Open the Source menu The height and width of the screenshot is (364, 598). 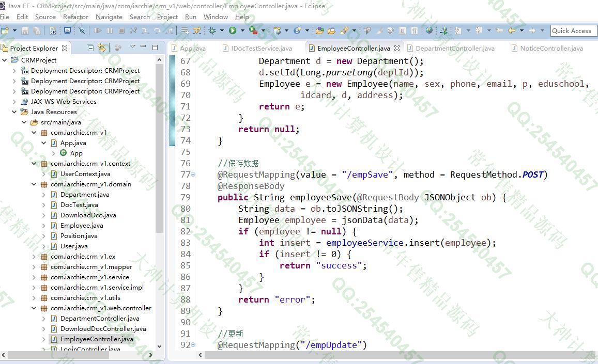45,17
